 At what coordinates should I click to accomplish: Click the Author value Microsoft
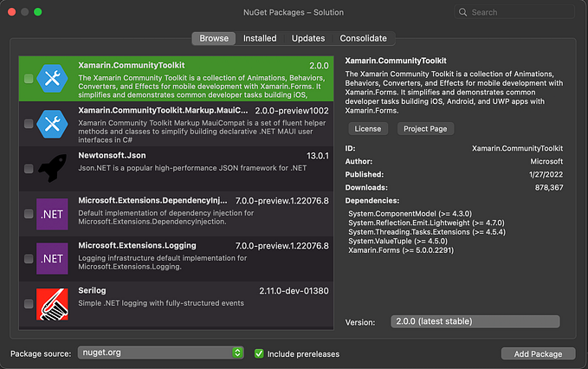(546, 161)
